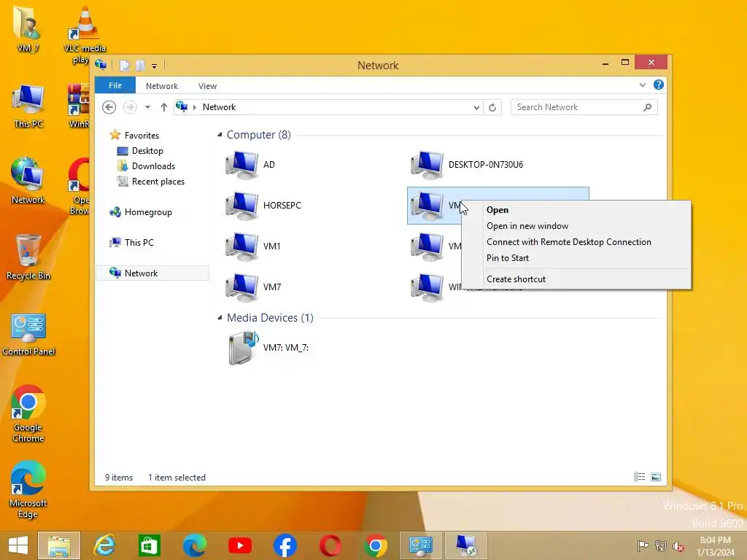Open Action Center flag icon

click(643, 546)
